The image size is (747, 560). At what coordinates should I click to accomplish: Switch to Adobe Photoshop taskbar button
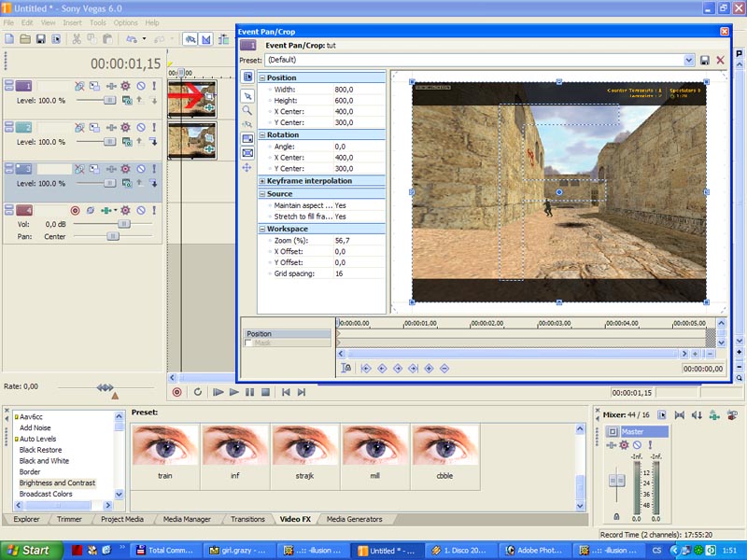point(533,551)
